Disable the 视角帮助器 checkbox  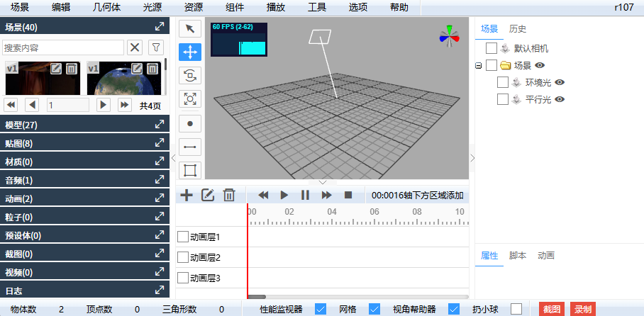[x=454, y=309]
